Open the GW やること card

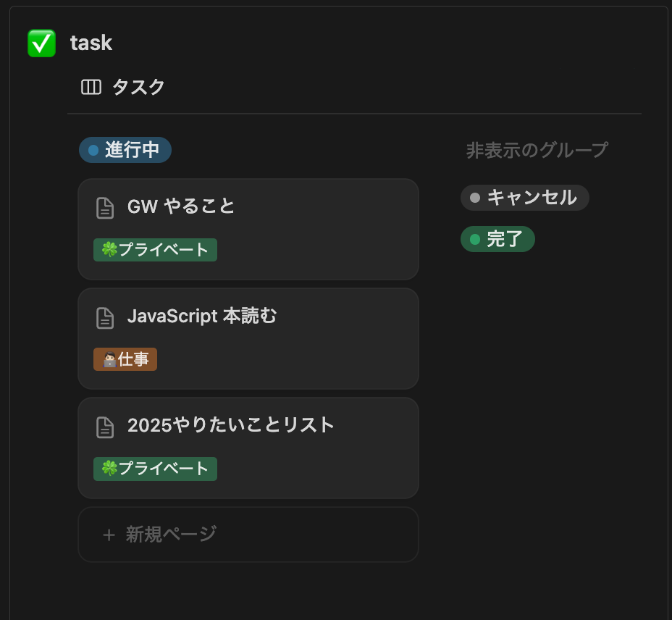point(248,230)
